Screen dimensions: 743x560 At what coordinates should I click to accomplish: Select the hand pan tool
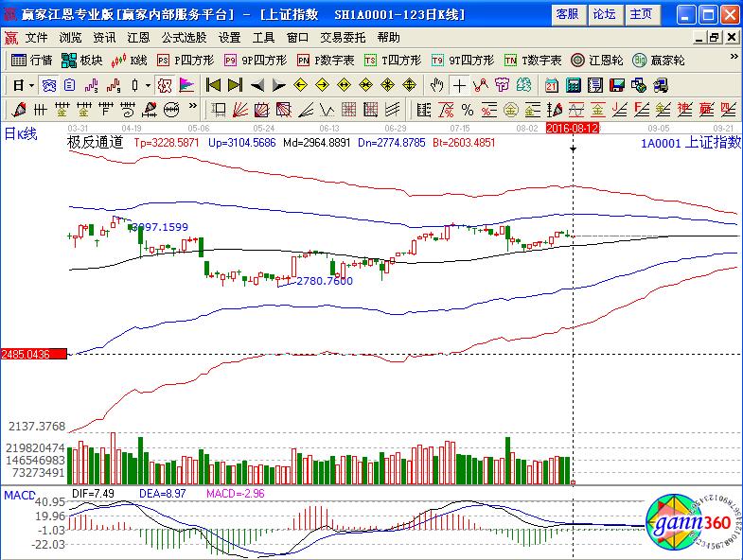click(436, 84)
